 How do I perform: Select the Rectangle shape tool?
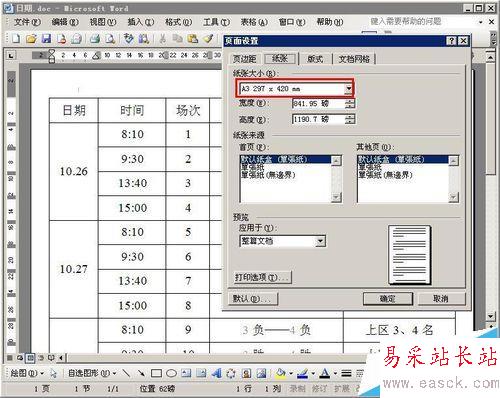tap(156, 373)
